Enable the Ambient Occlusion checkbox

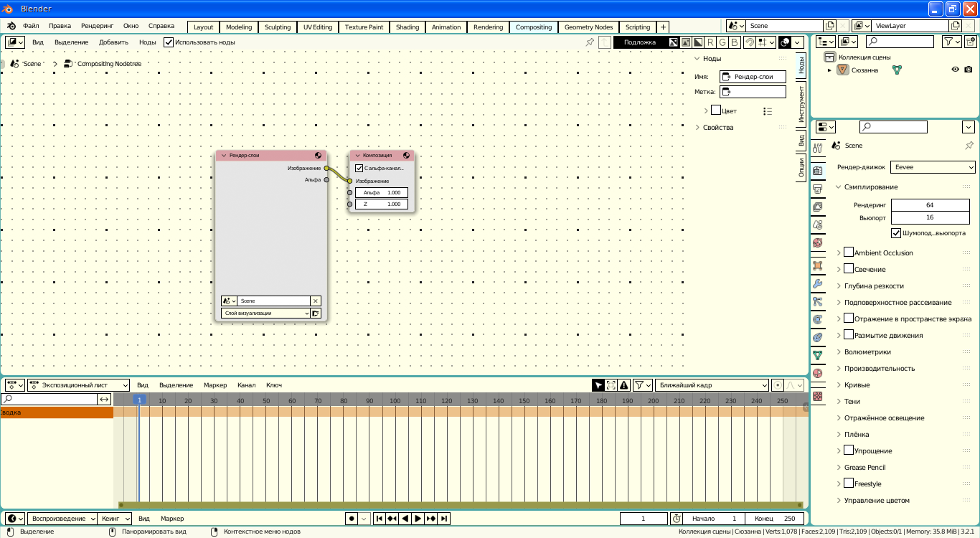[x=849, y=253]
